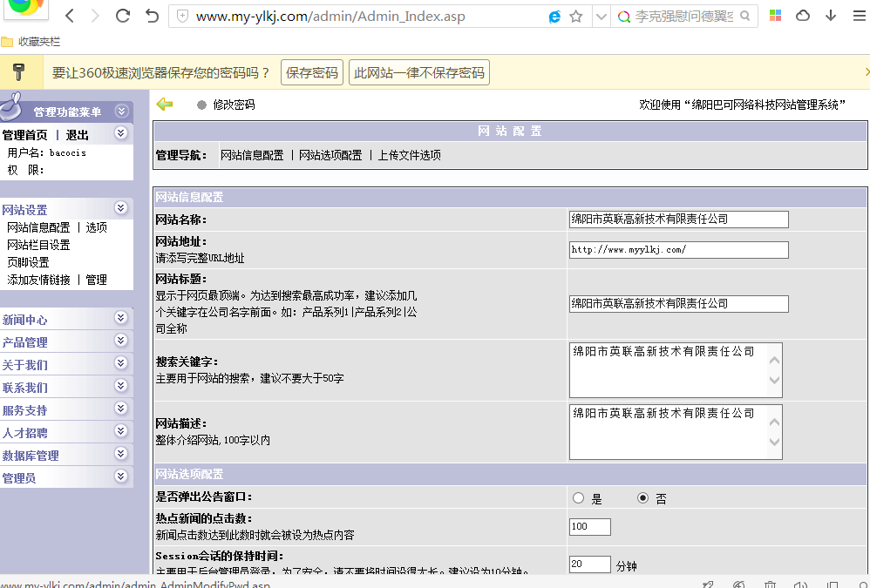Screen dimensions: 870x588
Task: Click 此网站一律不保存密码 button
Action: 419,72
